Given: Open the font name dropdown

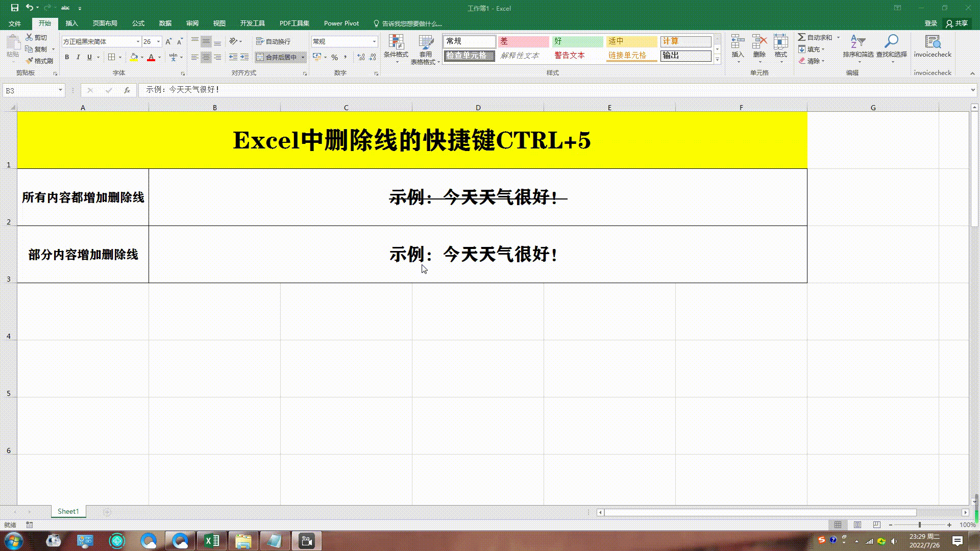Looking at the screenshot, I should click(138, 41).
